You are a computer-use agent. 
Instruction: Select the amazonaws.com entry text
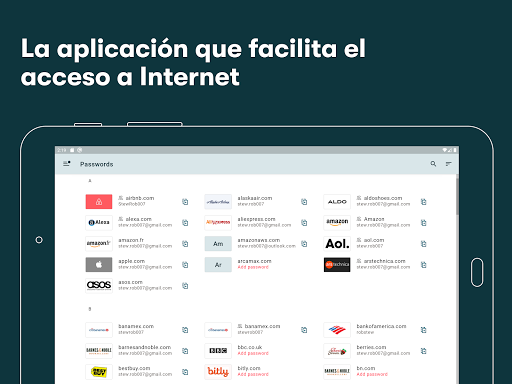point(266,243)
